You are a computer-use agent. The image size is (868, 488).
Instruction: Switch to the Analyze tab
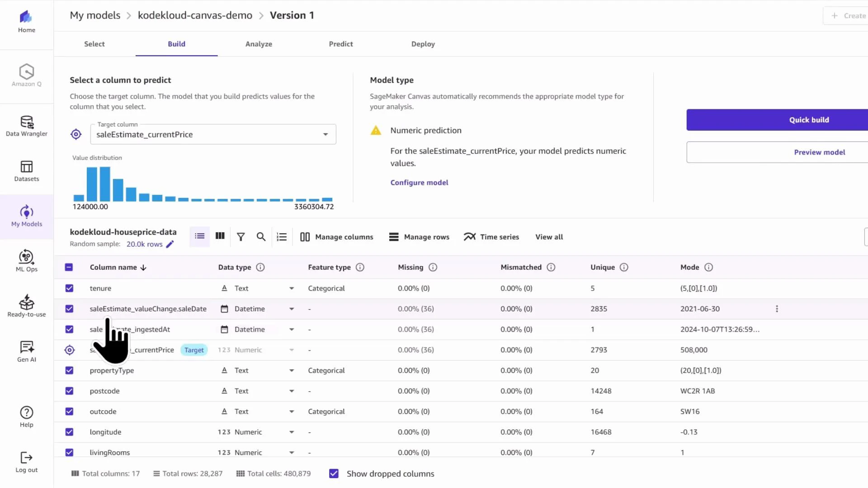click(259, 44)
